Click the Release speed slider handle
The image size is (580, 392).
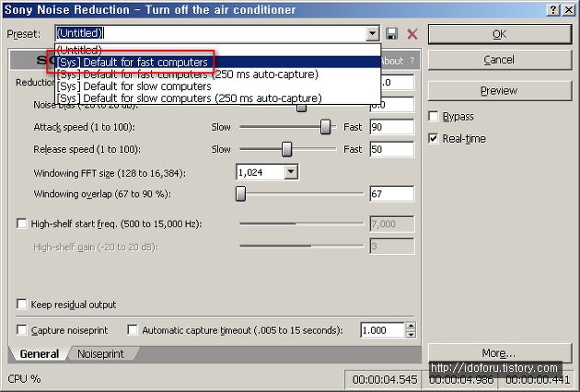[x=286, y=149]
